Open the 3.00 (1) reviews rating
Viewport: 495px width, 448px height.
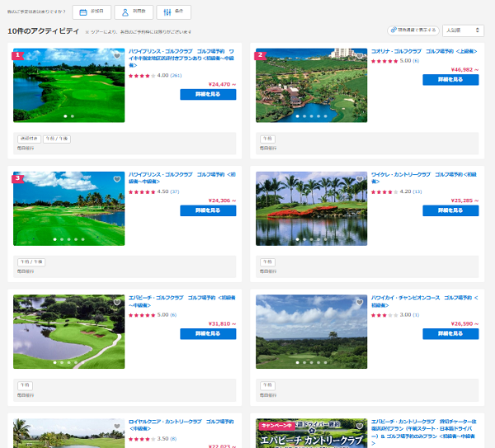[x=395, y=315]
